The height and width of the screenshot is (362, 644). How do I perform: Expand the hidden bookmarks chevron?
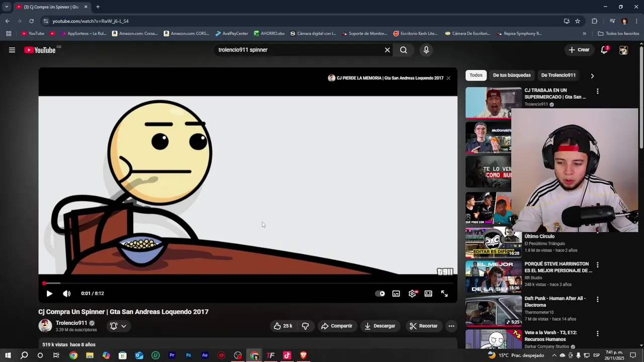(x=584, y=34)
